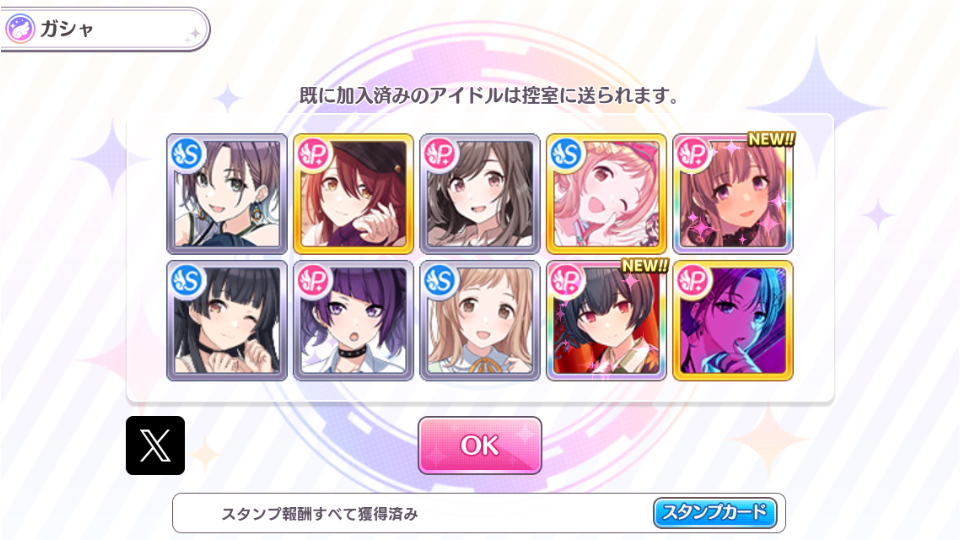Image resolution: width=960 pixels, height=540 pixels.
Task: Click the S badge on the blonde idol card
Action: coord(440,281)
